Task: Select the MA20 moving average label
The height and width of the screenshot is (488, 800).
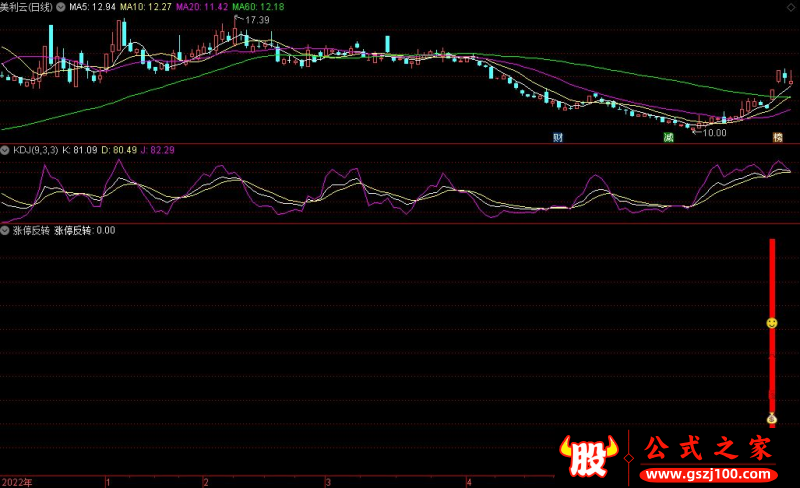Action: tap(200, 7)
